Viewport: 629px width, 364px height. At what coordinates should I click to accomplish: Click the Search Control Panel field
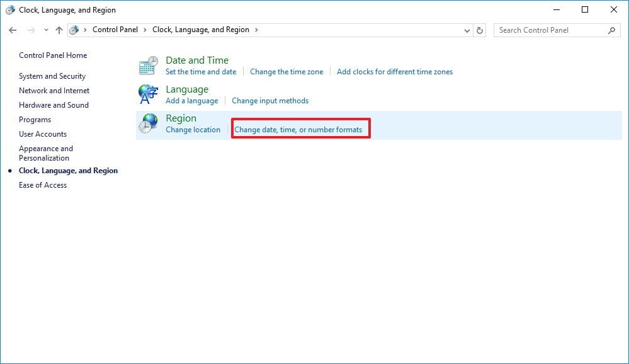pos(557,30)
